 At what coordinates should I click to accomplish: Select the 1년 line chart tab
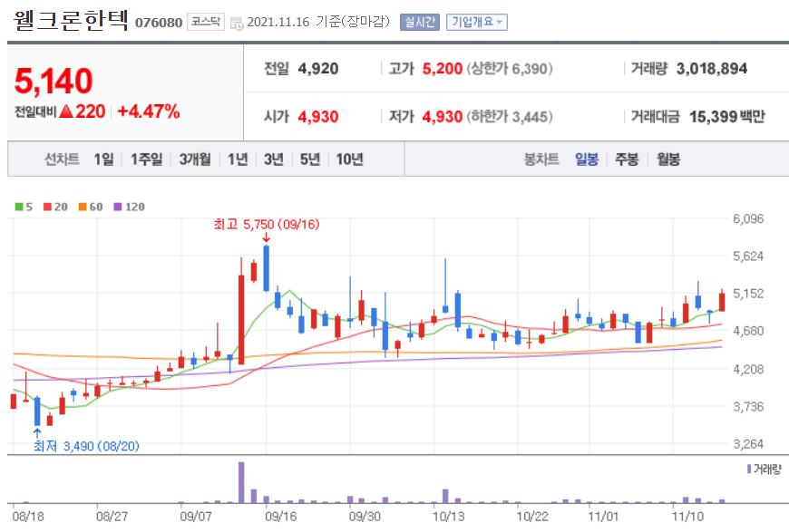point(238,160)
